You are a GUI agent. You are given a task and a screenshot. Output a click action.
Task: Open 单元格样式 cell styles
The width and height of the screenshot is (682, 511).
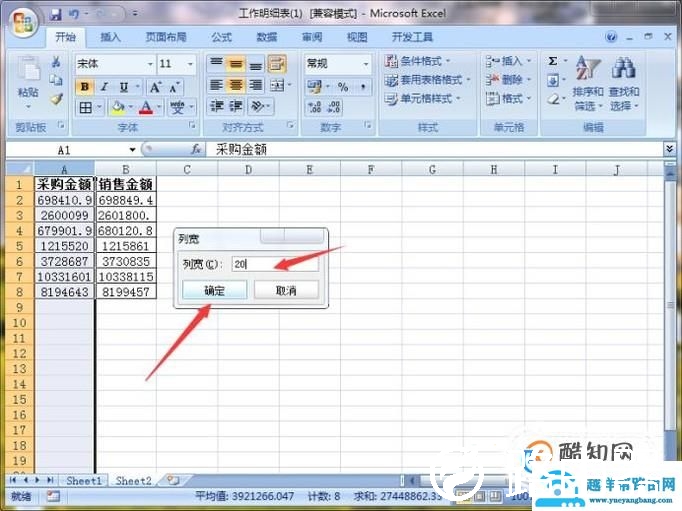[422, 99]
